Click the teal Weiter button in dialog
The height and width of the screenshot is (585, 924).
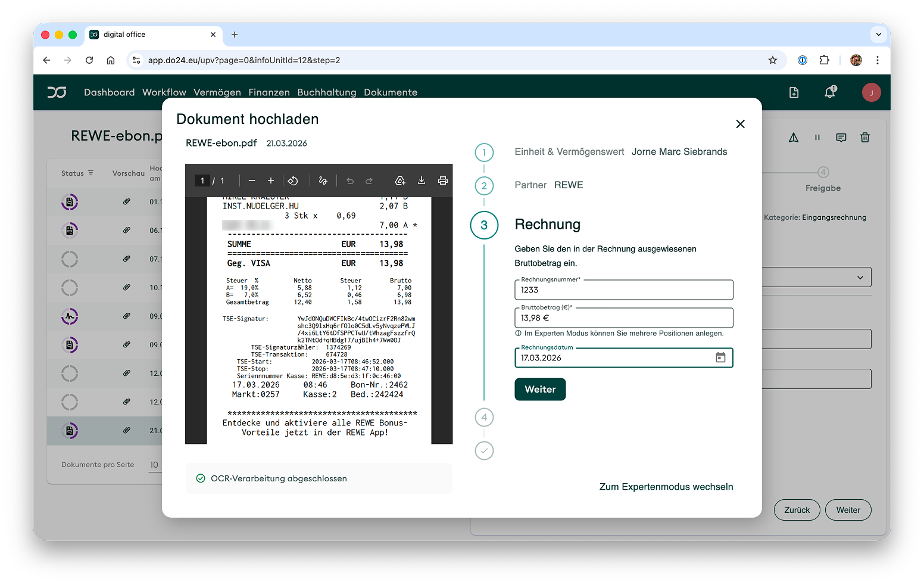(540, 389)
